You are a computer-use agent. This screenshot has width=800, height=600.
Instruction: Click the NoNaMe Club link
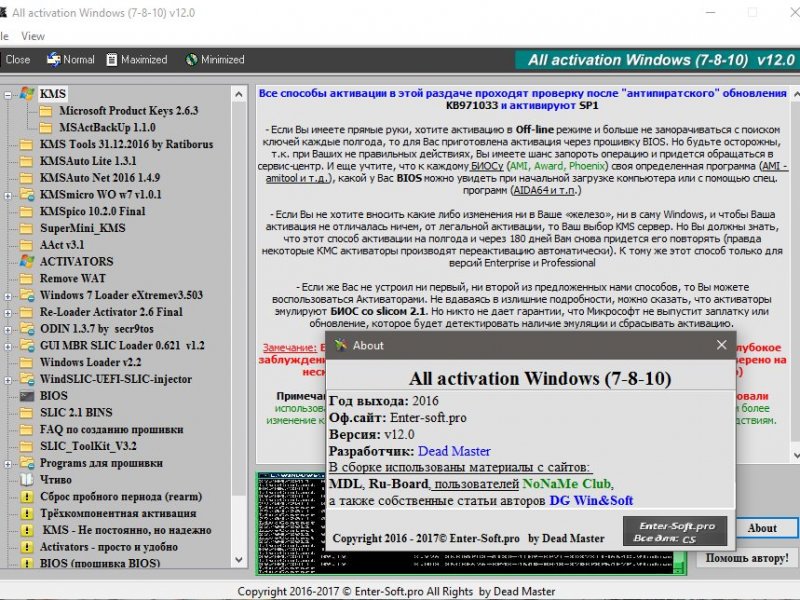(566, 484)
